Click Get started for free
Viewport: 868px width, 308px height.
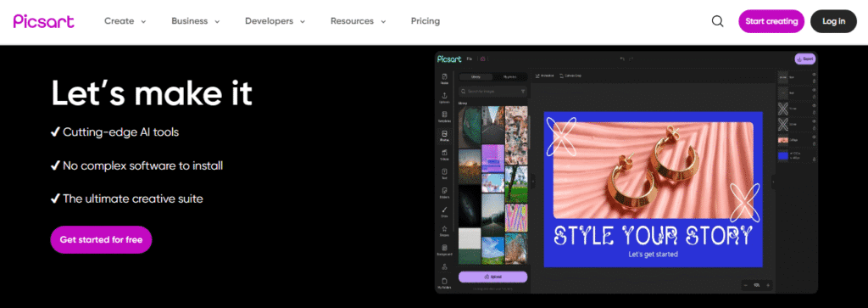coord(102,240)
